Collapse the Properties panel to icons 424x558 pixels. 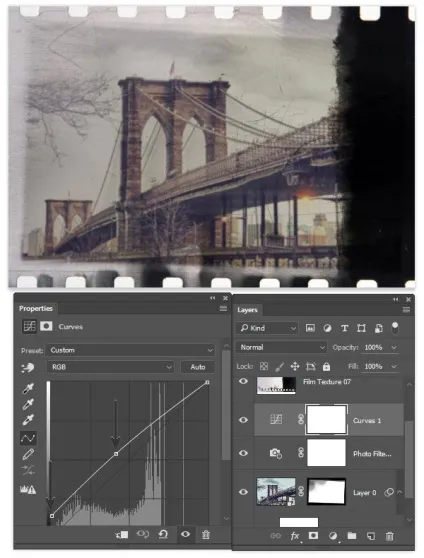(213, 298)
